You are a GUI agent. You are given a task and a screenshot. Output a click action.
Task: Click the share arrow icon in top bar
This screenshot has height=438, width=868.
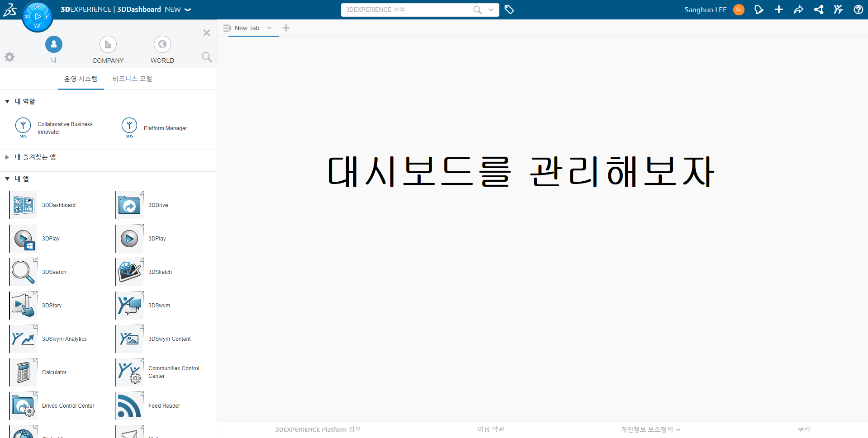point(799,9)
